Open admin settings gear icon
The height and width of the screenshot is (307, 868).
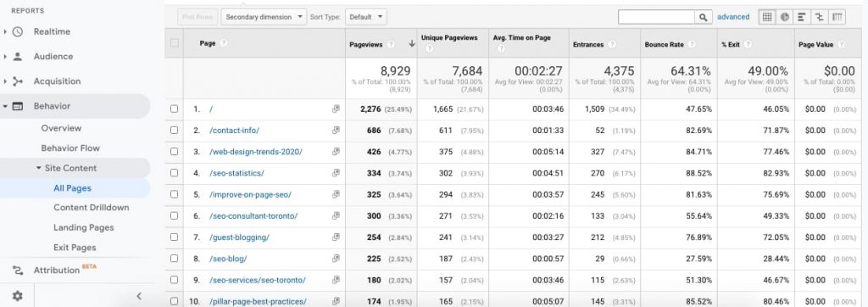(x=18, y=296)
